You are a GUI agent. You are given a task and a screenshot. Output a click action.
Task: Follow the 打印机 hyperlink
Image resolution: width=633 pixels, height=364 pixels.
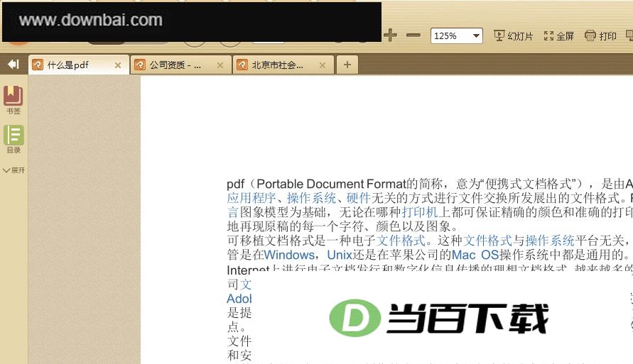[420, 212]
